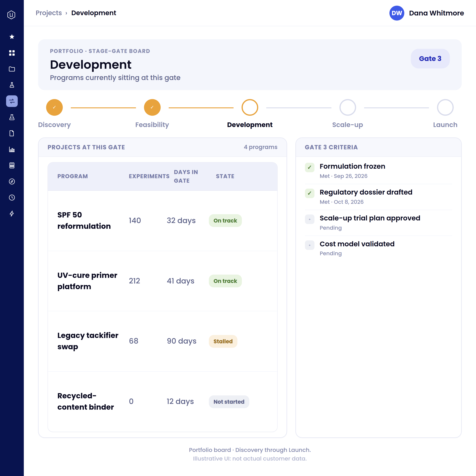This screenshot has width=476, height=476.
Task: Click the hexagon app logo icon
Action: [12, 15]
